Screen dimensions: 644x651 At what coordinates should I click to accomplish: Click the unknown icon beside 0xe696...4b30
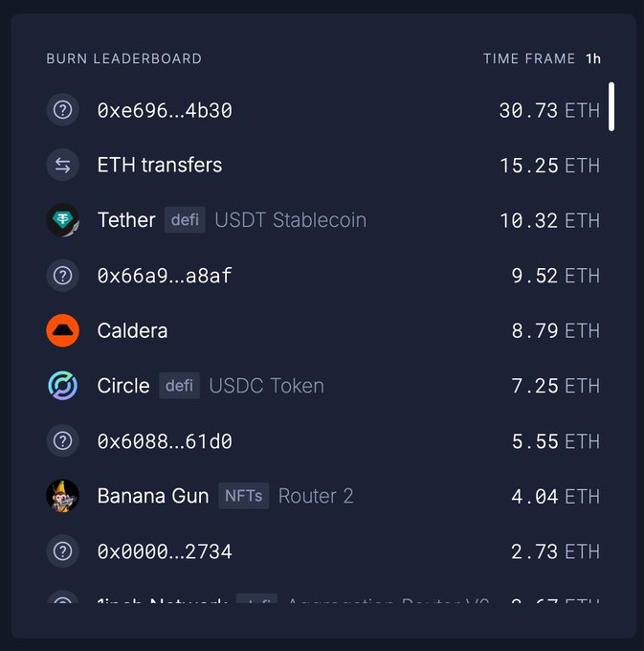[x=62, y=110]
